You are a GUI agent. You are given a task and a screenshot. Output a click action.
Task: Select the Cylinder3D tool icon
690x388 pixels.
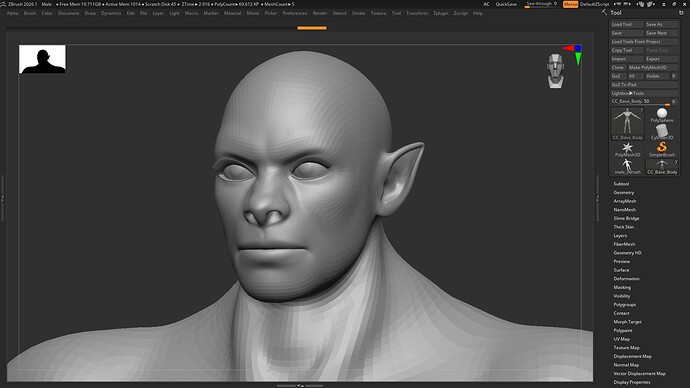(x=662, y=132)
